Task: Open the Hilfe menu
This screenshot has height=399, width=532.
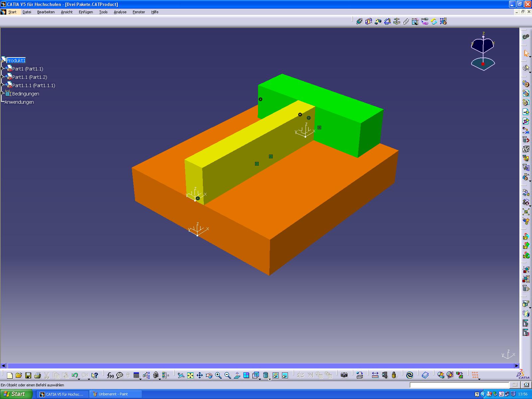Action: (155, 12)
